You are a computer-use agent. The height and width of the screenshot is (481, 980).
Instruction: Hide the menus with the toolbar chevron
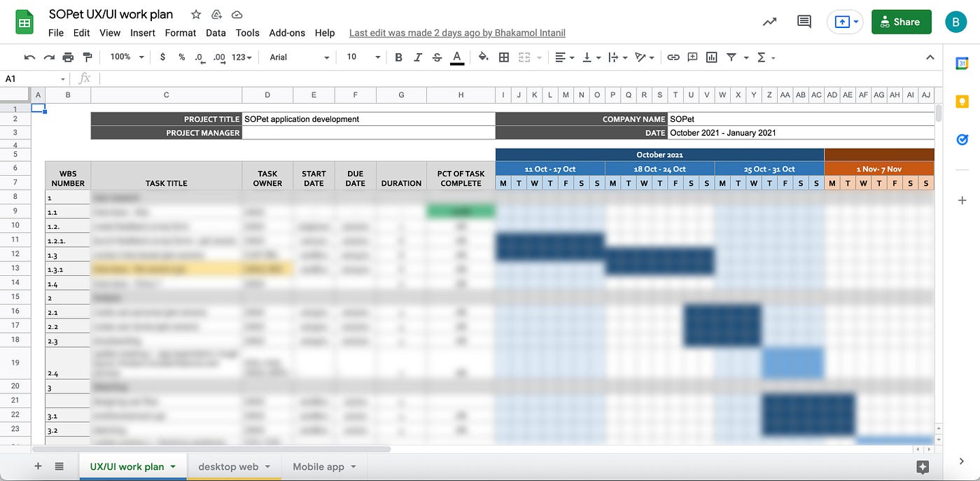coord(930,57)
